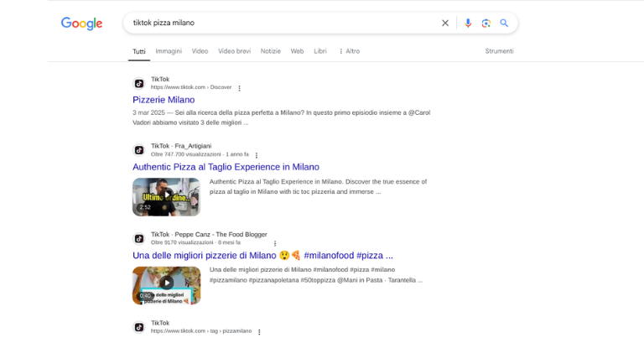Open the Pizzerie Milano result link
The image size is (644, 338).
click(164, 100)
